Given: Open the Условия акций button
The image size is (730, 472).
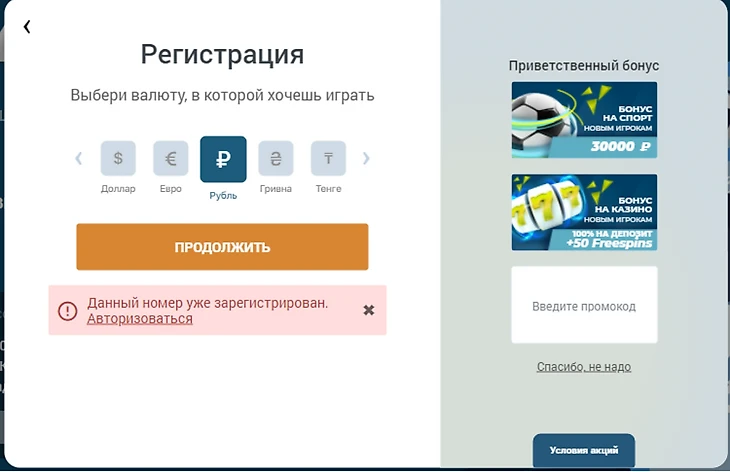Looking at the screenshot, I should pyautogui.click(x=584, y=450).
